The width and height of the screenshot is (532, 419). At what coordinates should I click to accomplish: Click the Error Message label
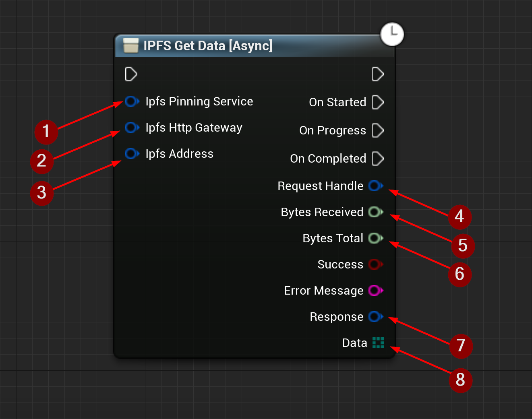[324, 291]
